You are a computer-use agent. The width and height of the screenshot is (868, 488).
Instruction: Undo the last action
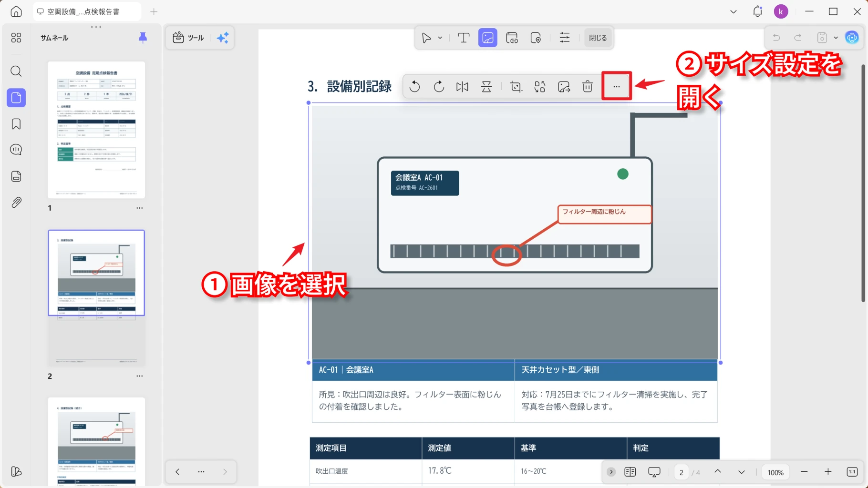pos(776,38)
